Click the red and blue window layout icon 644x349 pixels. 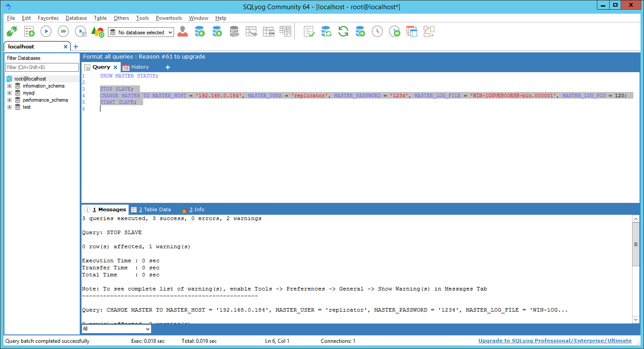pyautogui.click(x=412, y=32)
